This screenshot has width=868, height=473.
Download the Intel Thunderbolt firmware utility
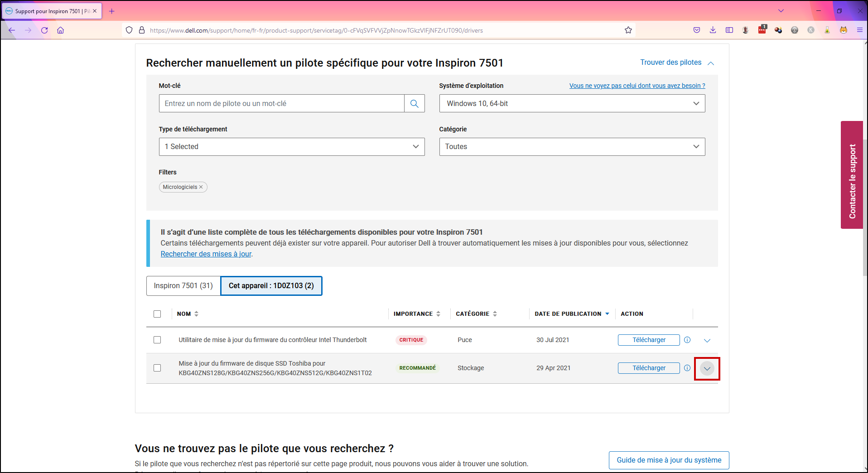[x=649, y=340]
